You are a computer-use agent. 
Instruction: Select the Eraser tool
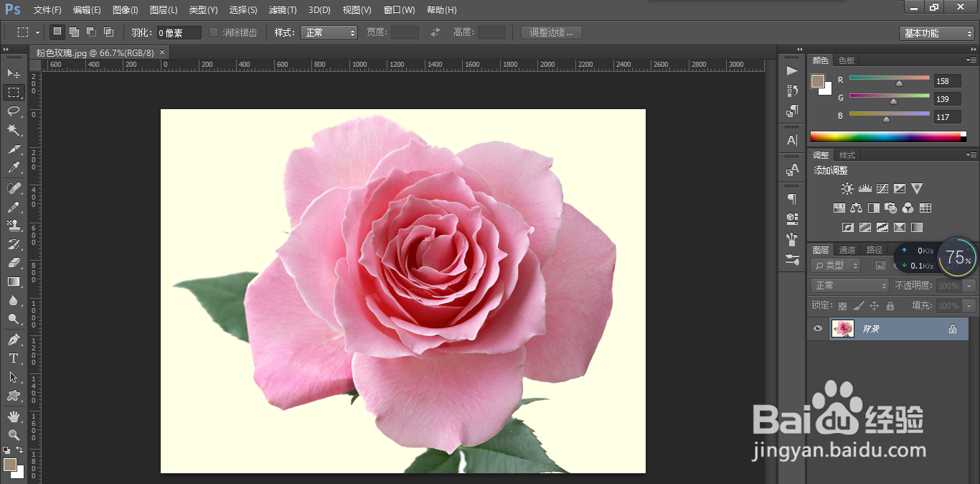[14, 263]
